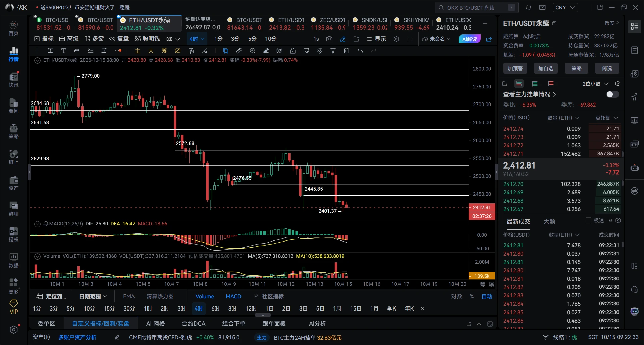Take a chart screenshot with camera icon
The height and width of the screenshot is (345, 644).
click(329, 39)
